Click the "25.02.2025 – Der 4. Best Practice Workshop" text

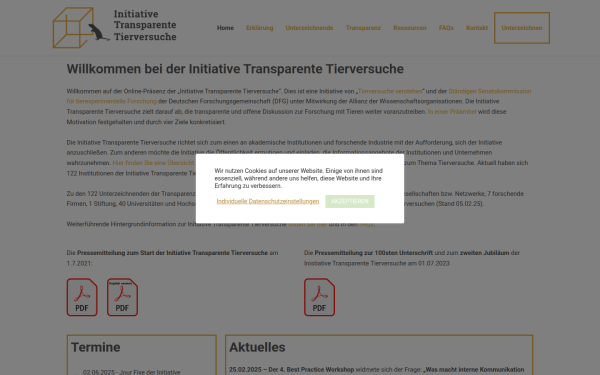(292, 370)
